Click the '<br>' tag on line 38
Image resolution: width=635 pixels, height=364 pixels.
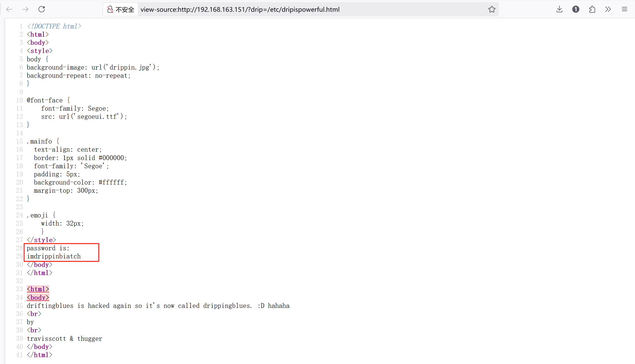[x=34, y=330]
